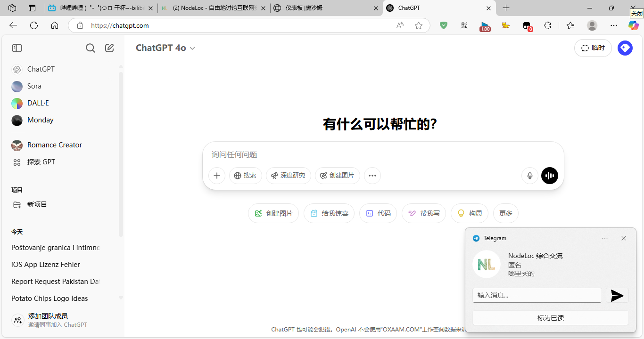Open browser favorites list icon
Screen dimensions: 644x339
pos(570,25)
